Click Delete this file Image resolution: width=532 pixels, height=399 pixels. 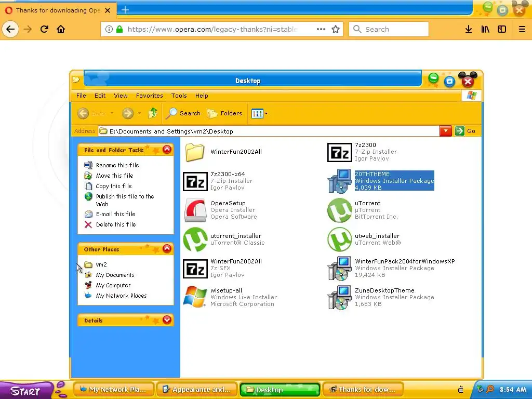(x=116, y=224)
